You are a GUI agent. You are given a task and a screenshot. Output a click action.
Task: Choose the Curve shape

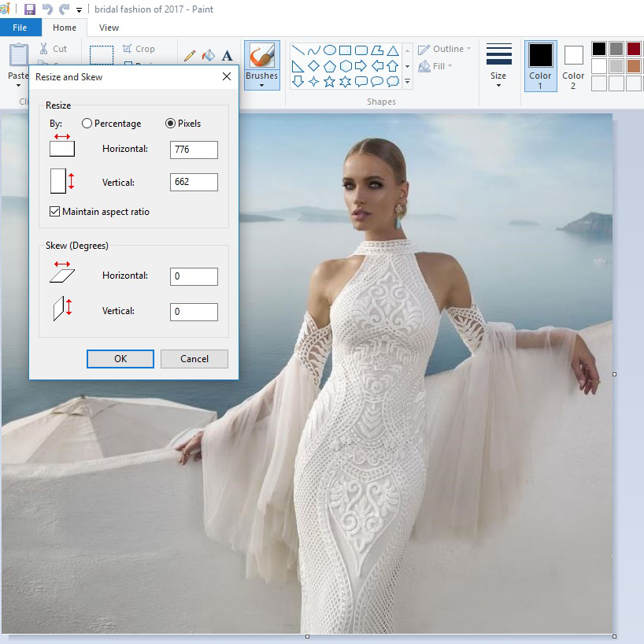click(314, 50)
